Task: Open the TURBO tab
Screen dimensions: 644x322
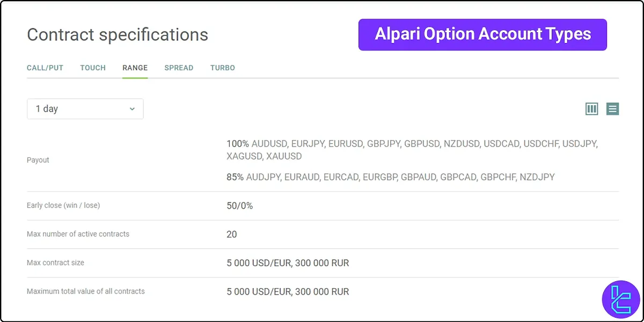Action: pyautogui.click(x=222, y=68)
